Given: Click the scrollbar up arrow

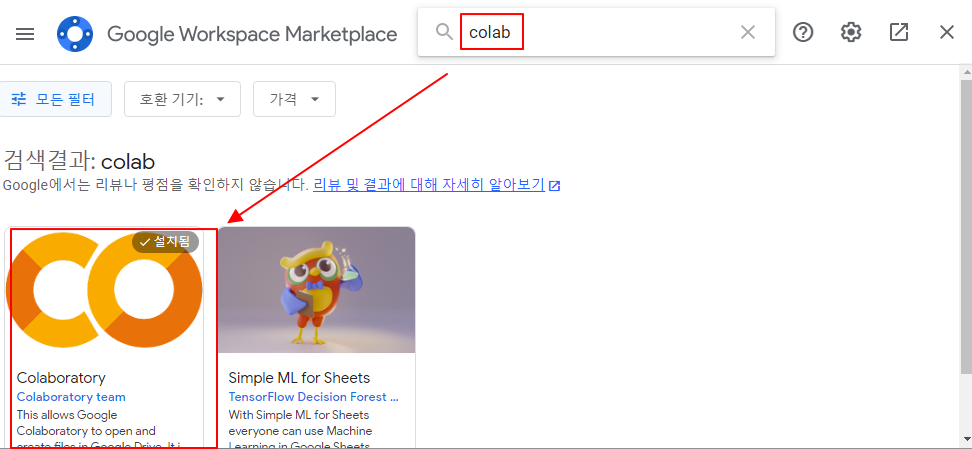Looking at the screenshot, I should point(966,71).
